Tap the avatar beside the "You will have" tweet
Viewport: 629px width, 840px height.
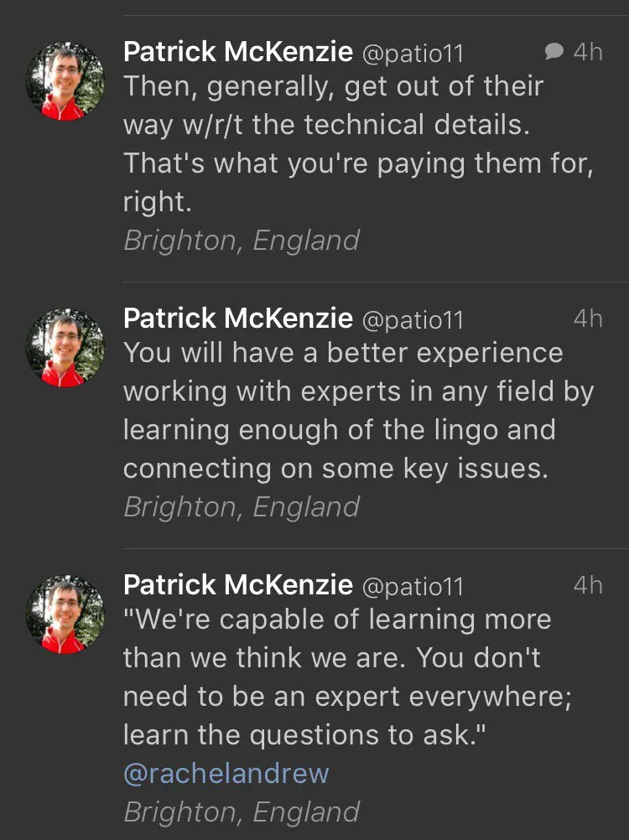click(65, 348)
